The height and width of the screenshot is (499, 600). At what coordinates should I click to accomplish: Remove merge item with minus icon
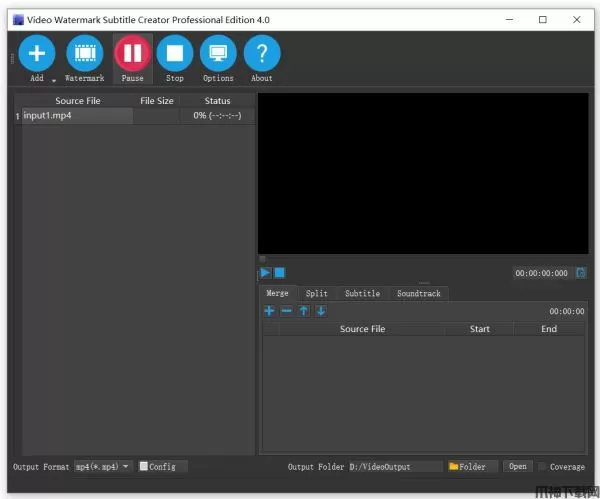pos(286,311)
